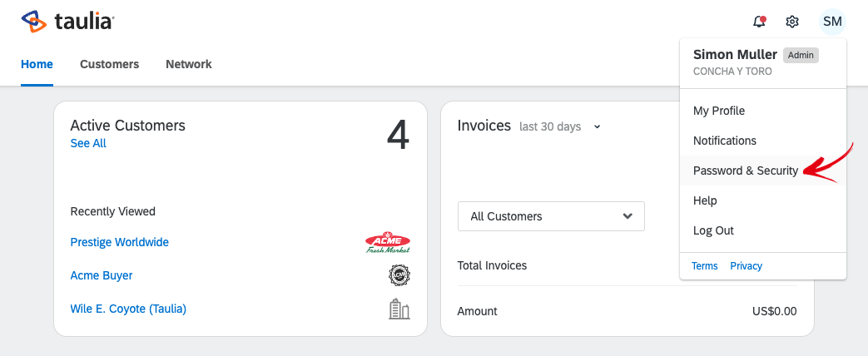Viewport: 868px width, 356px height.
Task: Click the Wile E. Coyote building icon
Action: [399, 309]
